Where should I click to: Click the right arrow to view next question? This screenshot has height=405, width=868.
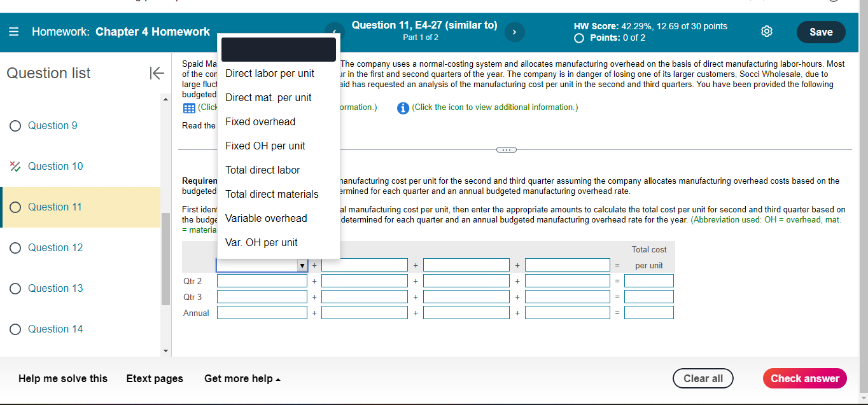[514, 31]
